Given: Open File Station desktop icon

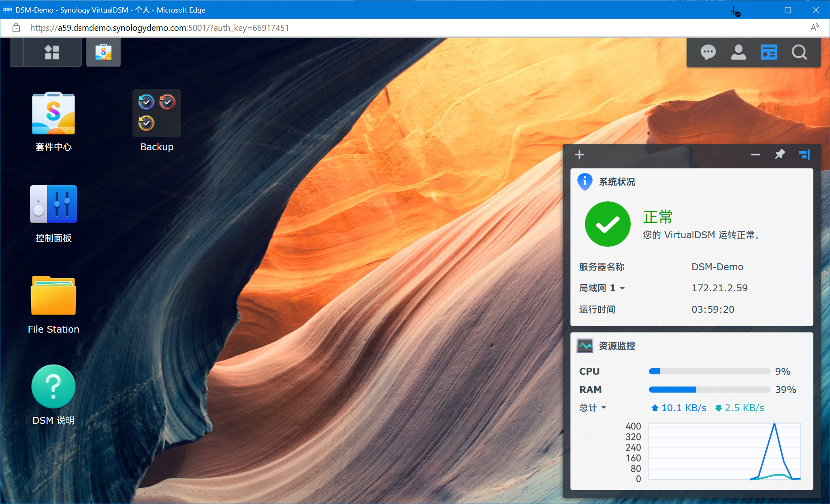Looking at the screenshot, I should pos(53,296).
